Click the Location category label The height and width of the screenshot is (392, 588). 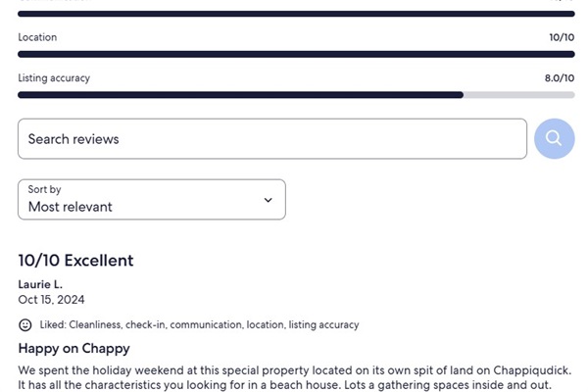coord(37,37)
